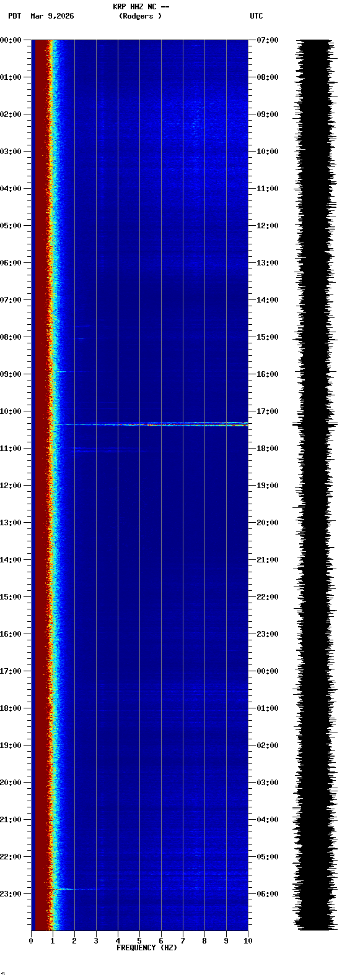Click the 03:00 PDT time label

[x=11, y=152]
